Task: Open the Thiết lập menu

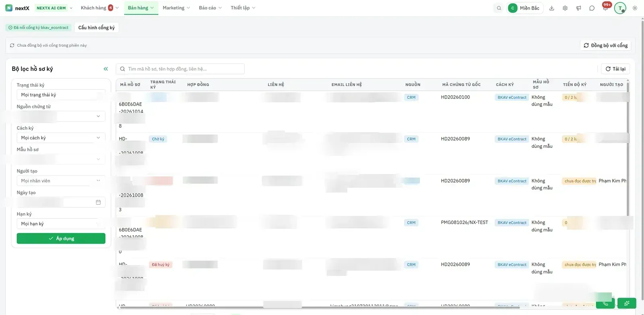Action: click(x=243, y=8)
